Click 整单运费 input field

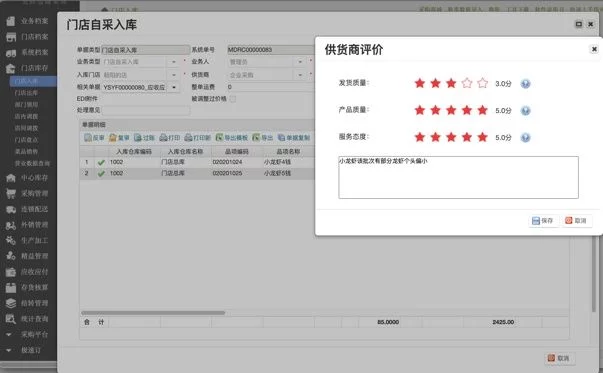pos(271,87)
